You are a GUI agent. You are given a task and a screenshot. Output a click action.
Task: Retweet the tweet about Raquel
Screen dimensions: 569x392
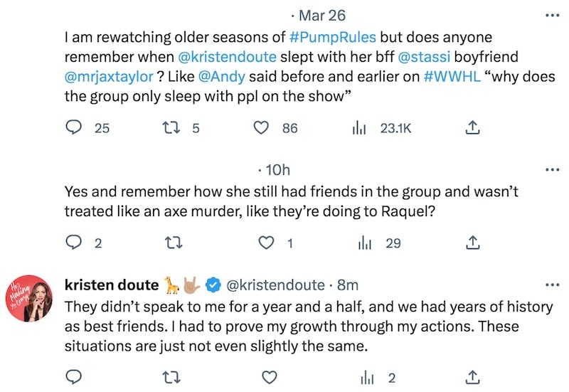point(174,243)
